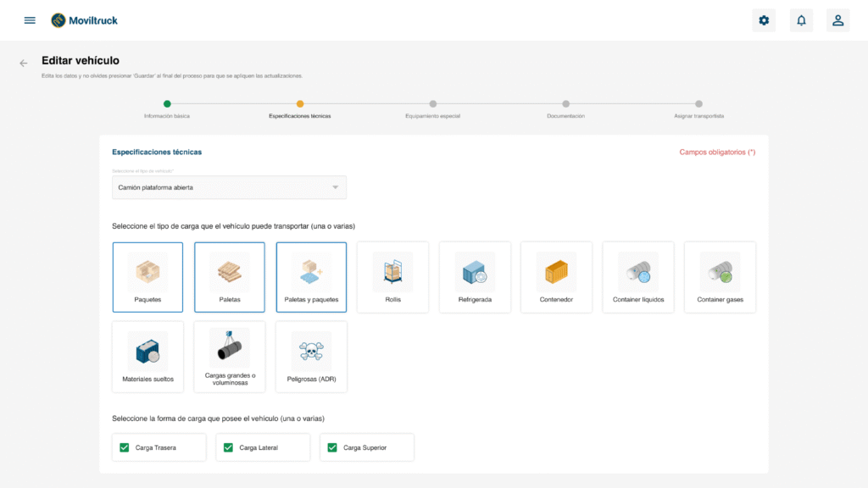Switch to the Documentación step

pos(565,104)
